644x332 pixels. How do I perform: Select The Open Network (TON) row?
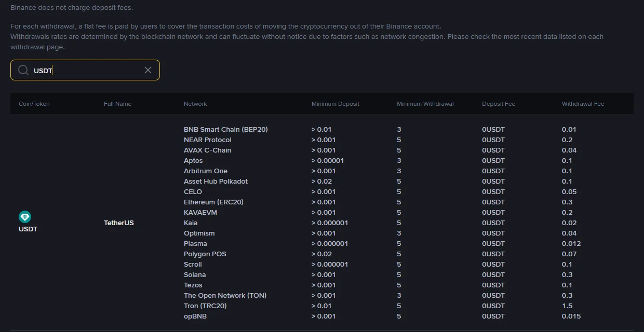[x=225, y=295]
